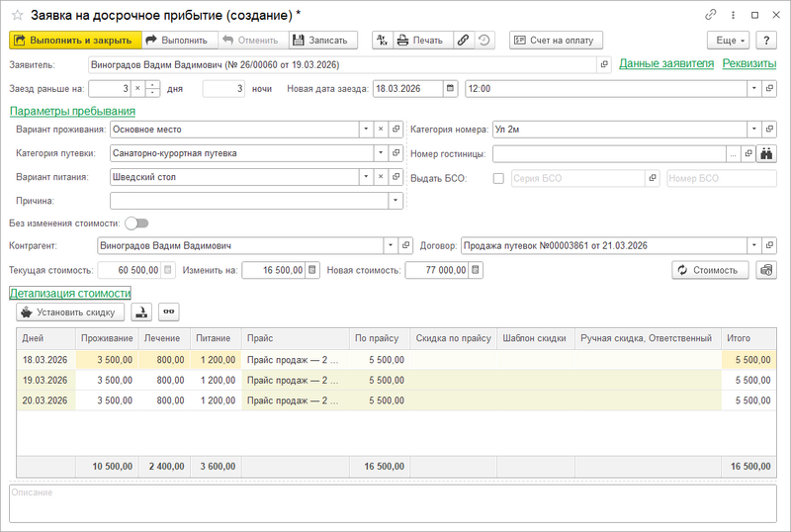Click the copy link icon in title bar
This screenshot has height=532, width=791.
click(710, 15)
